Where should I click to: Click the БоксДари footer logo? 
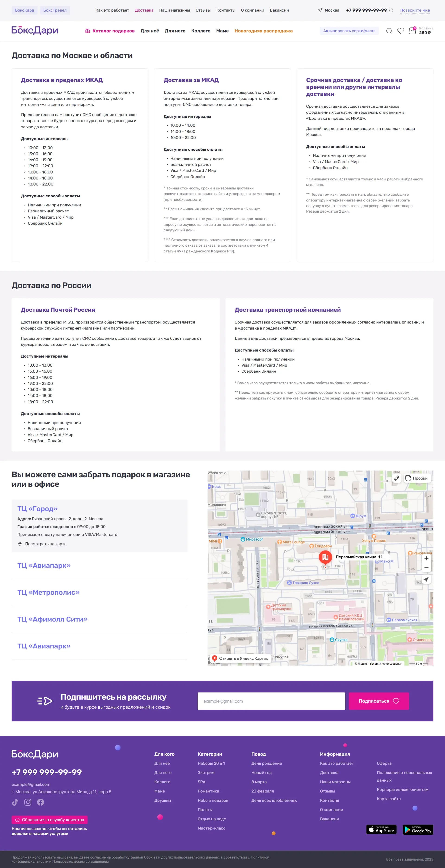tap(35, 754)
